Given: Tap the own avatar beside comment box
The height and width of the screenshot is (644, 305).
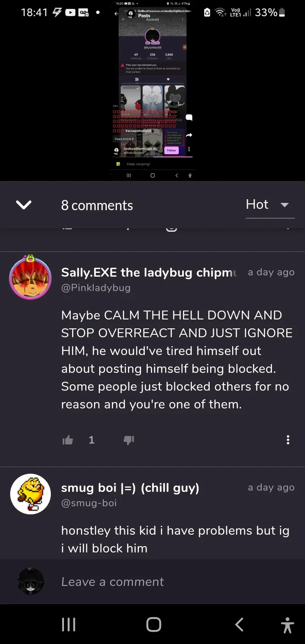Looking at the screenshot, I should 30,581.
